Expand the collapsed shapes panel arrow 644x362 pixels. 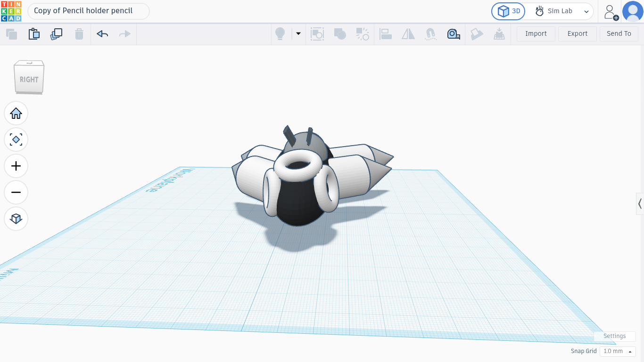pos(640,204)
